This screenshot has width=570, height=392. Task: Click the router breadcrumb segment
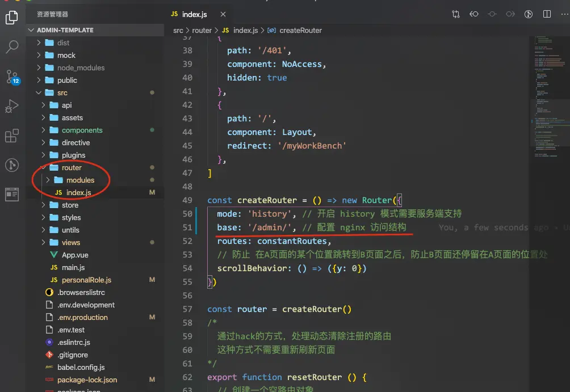[x=202, y=31]
